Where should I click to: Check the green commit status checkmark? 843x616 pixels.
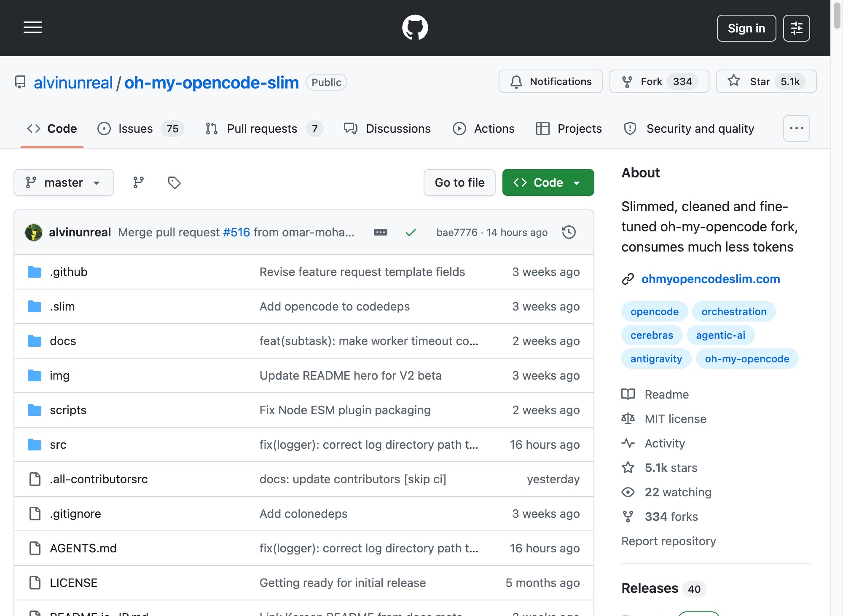411,232
